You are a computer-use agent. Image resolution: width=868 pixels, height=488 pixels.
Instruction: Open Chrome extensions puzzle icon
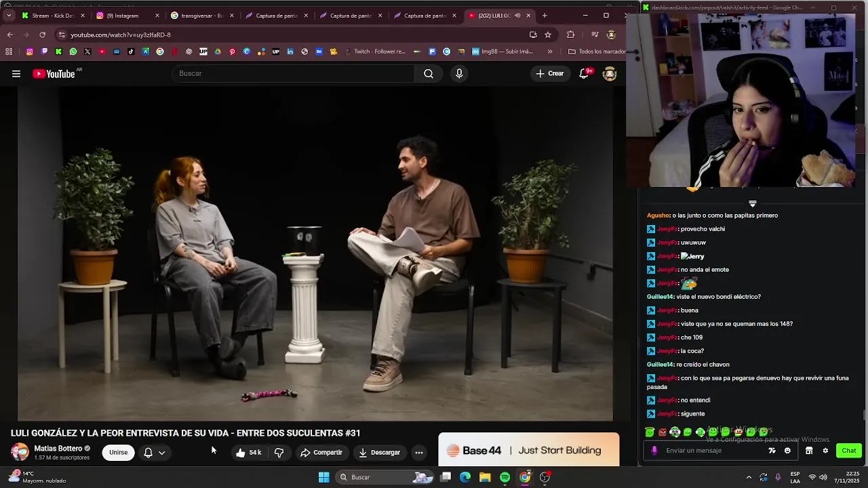click(570, 35)
